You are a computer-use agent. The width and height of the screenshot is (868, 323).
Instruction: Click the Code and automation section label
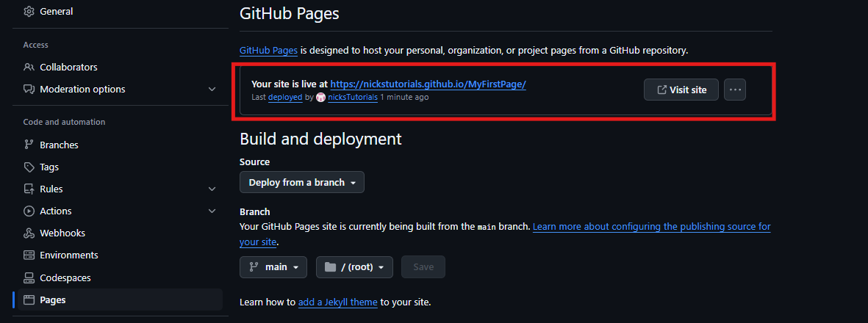pyautogui.click(x=64, y=123)
